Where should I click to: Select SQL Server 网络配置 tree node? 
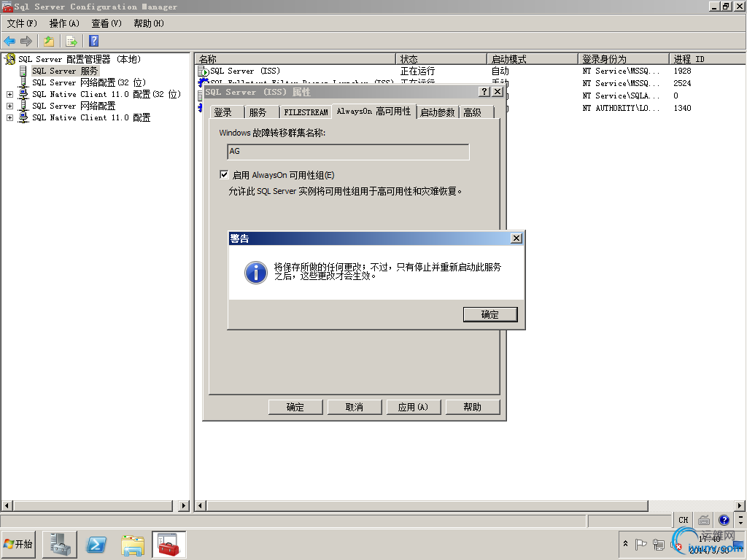click(74, 106)
